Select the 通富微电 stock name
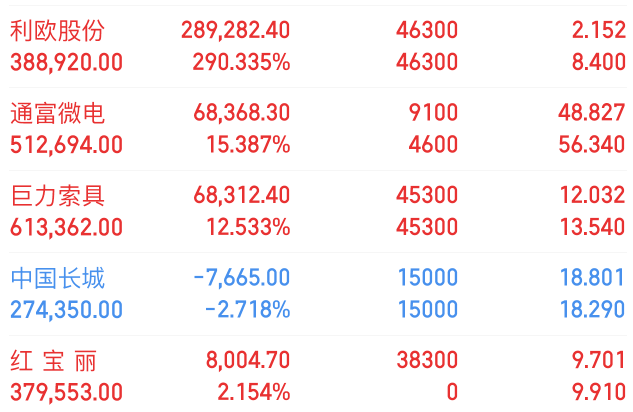The height and width of the screenshot is (412, 633). pos(57,113)
